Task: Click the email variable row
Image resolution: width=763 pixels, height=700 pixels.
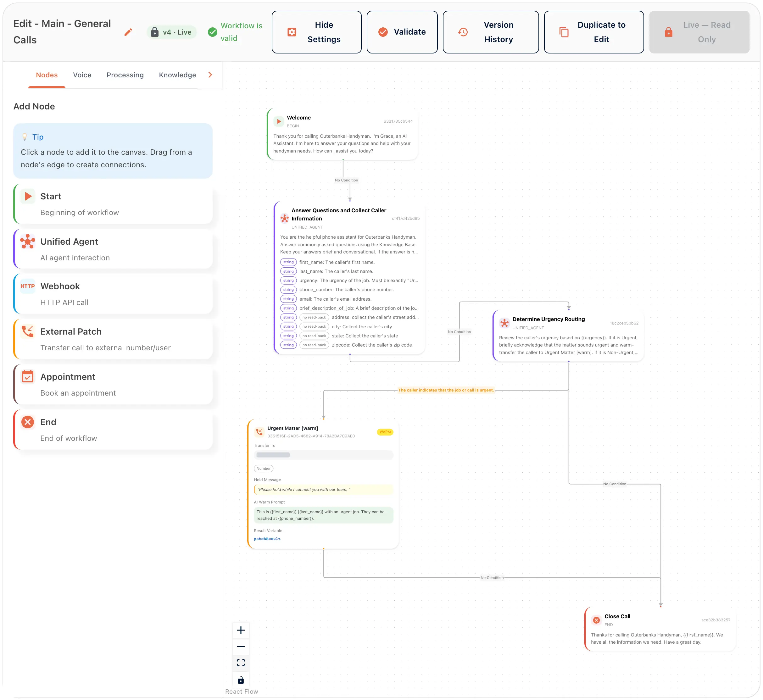Action: 350,299
